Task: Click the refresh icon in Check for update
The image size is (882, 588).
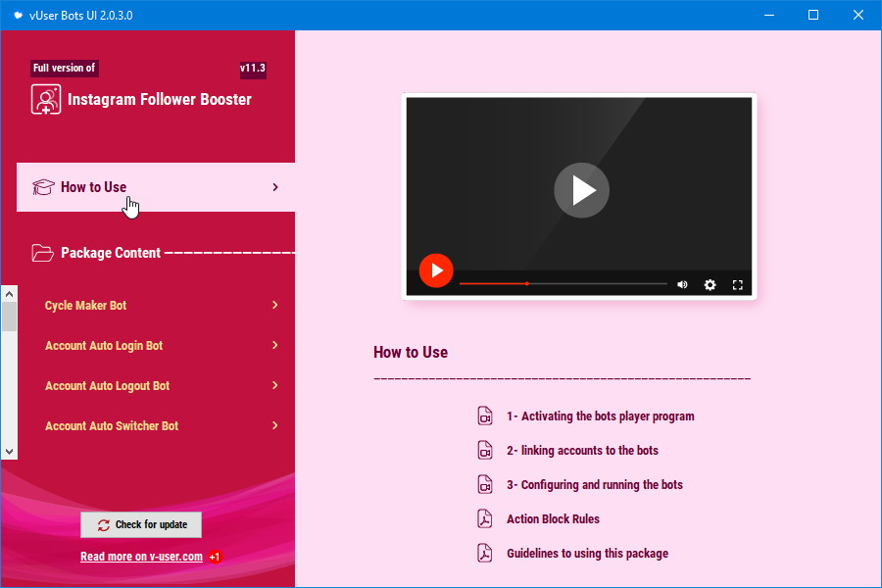Action: tap(104, 525)
